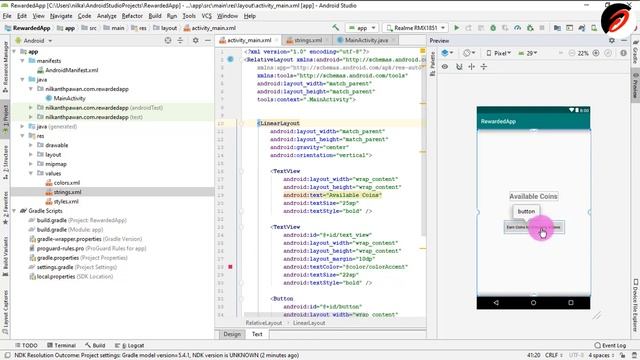Image resolution: width=640 pixels, height=360 pixels.
Task: Collapse all in Project panel toolbar
Action: coord(180,40)
